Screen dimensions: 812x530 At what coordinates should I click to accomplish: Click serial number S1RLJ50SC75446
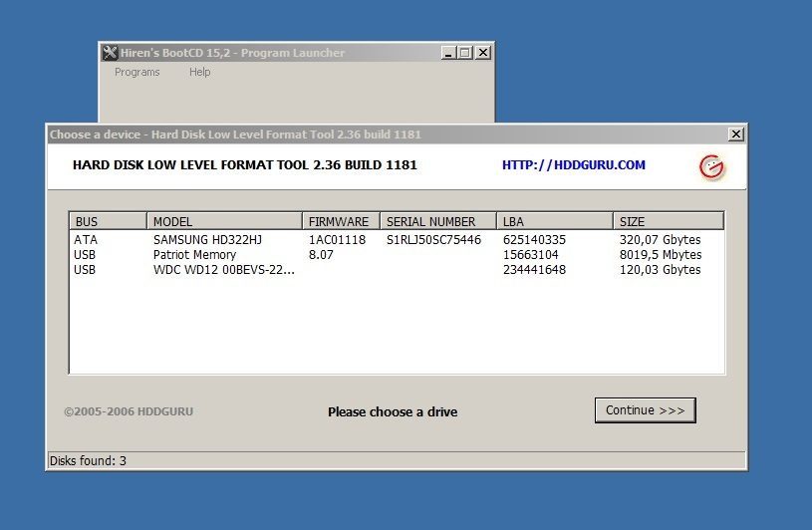click(x=433, y=240)
